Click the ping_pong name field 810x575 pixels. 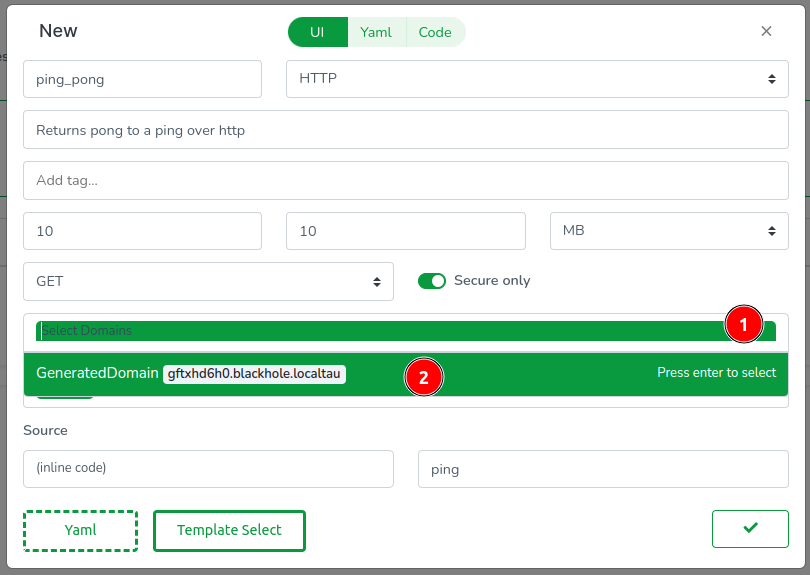point(142,79)
